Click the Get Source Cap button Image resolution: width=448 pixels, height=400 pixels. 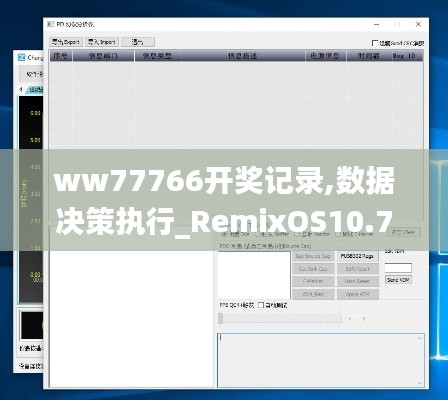point(313,256)
